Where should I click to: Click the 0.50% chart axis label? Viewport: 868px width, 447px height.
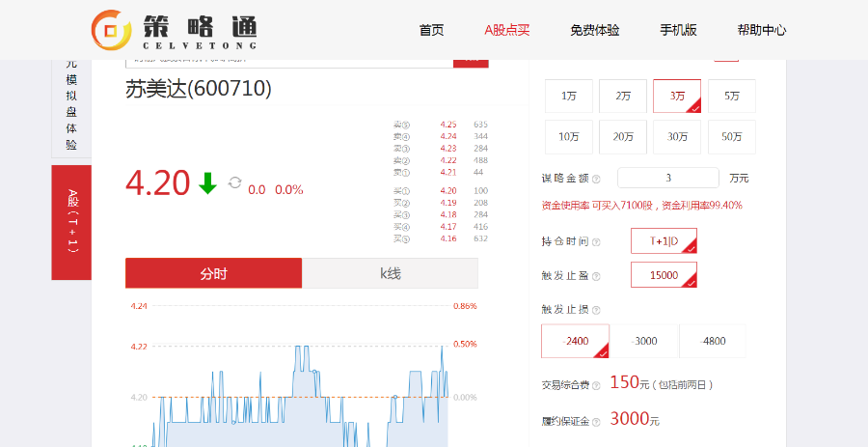(465, 344)
